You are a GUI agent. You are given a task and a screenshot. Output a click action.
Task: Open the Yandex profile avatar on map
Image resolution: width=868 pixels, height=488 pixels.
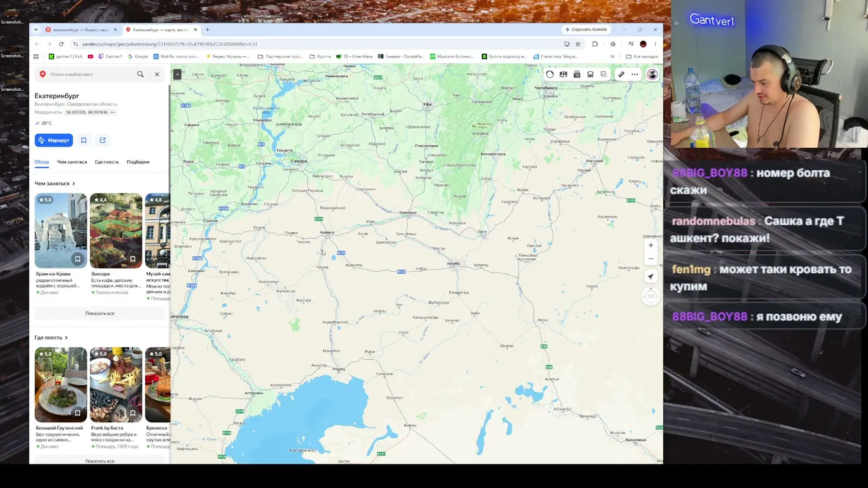click(652, 75)
